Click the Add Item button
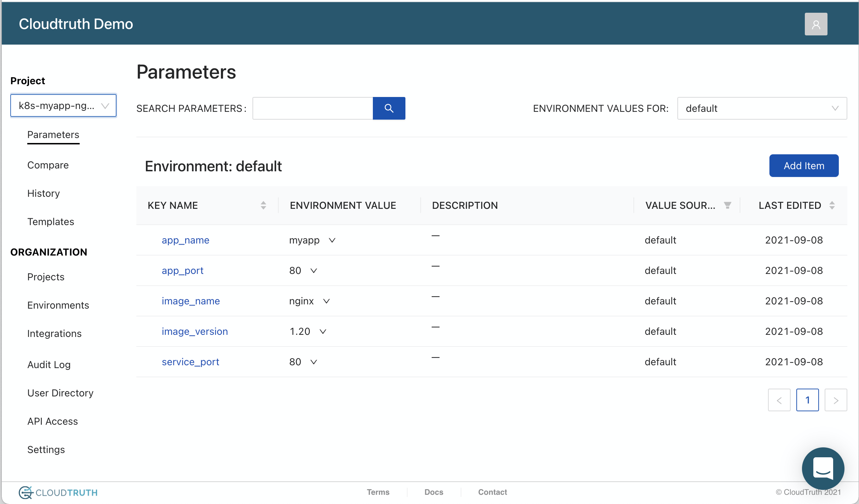859x504 pixels. point(804,166)
